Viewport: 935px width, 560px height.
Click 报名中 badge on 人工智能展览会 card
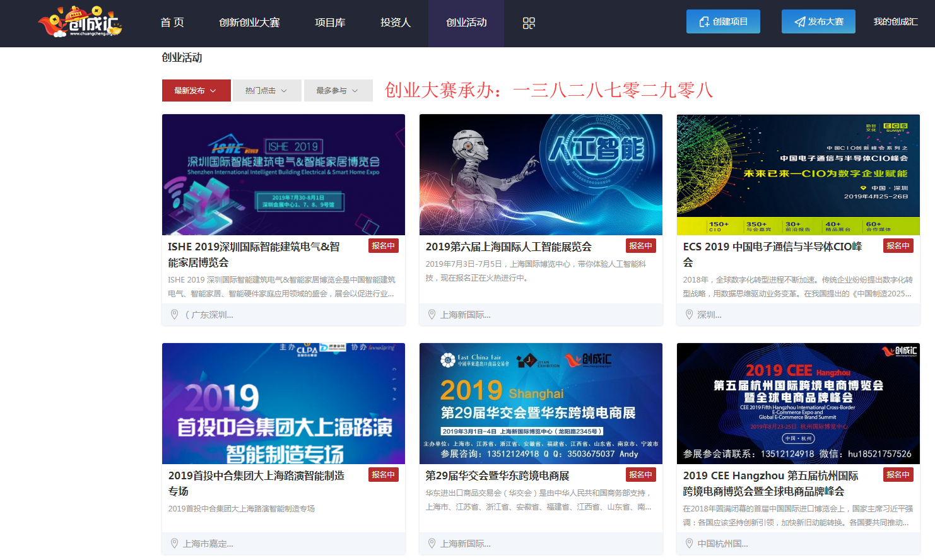(x=641, y=246)
